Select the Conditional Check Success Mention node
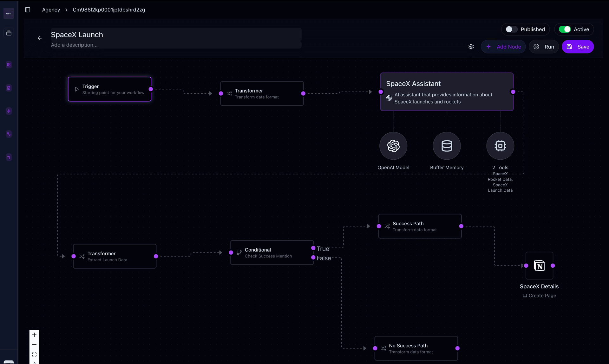This screenshot has height=364, width=609. point(272,252)
